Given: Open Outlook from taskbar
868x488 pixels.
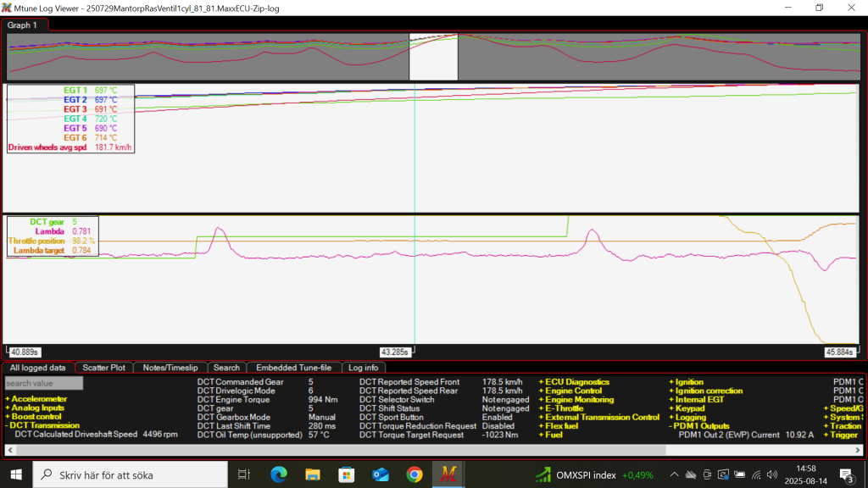Looking at the screenshot, I should click(x=381, y=474).
